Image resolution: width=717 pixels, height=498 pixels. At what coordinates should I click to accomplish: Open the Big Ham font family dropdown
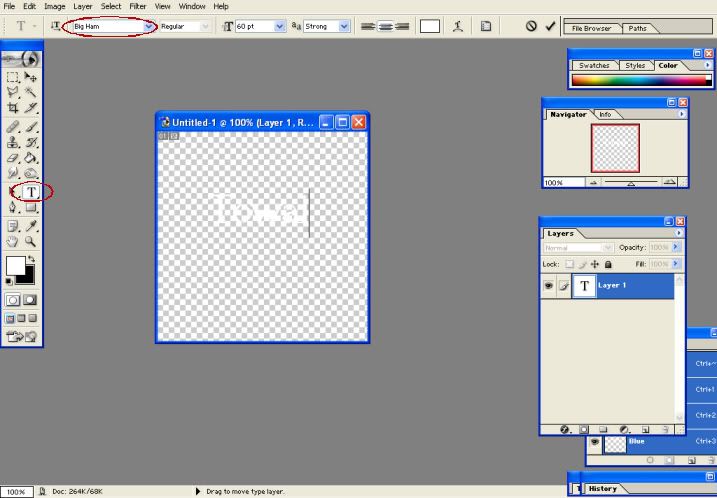149,27
